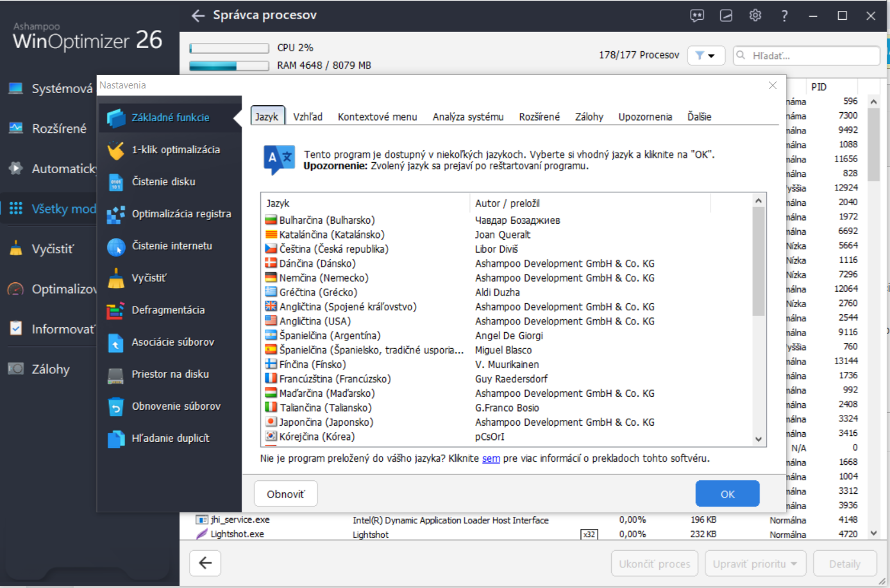This screenshot has height=588, width=890.
Task: Open the process filter dropdown
Action: coord(706,56)
